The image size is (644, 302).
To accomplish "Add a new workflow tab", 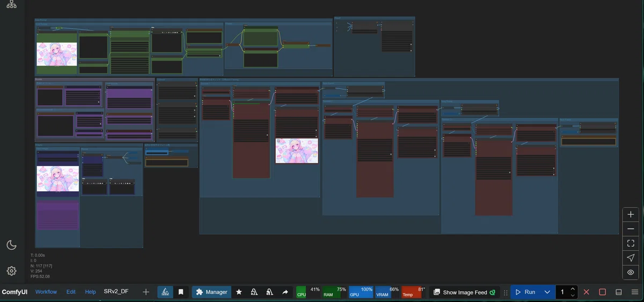I will tap(146, 292).
